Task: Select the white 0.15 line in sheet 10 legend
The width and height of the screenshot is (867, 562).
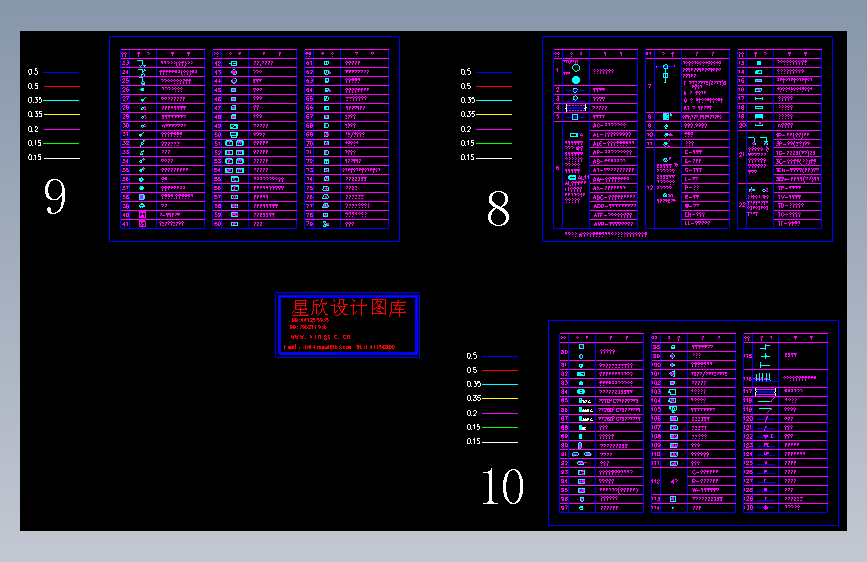Action: point(500,442)
